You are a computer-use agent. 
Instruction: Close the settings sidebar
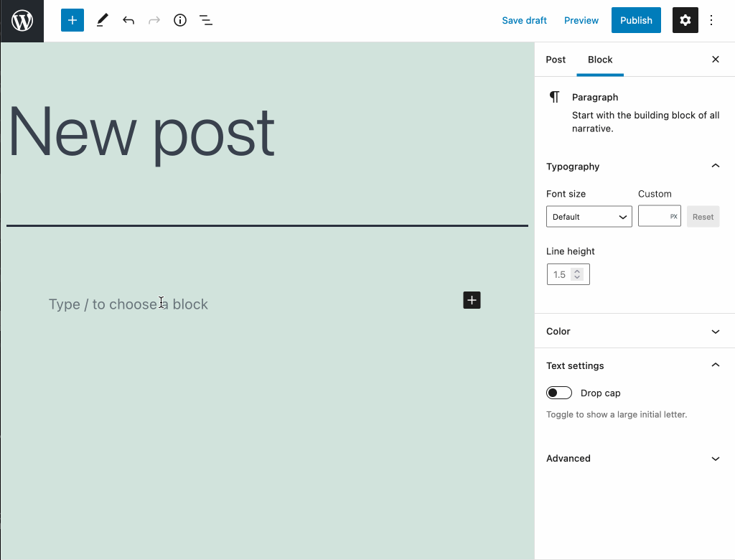point(716,59)
